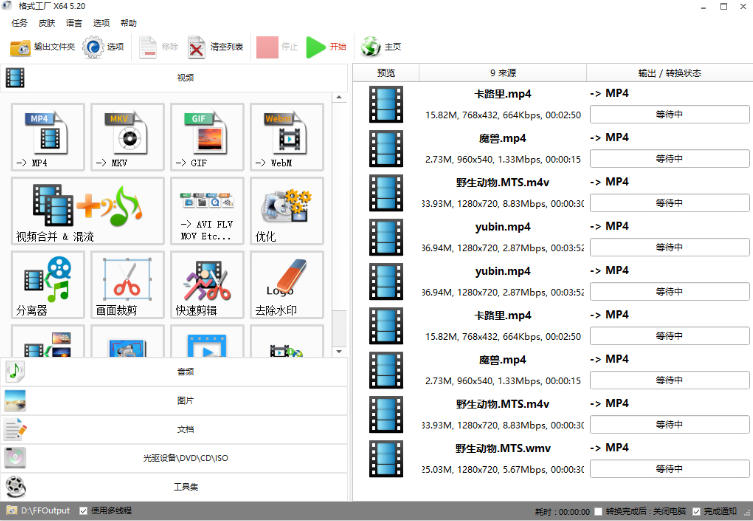Viewport: 753px width, 521px height.
Task: Open the 去除水印 watermark removal tool
Action: (287, 285)
